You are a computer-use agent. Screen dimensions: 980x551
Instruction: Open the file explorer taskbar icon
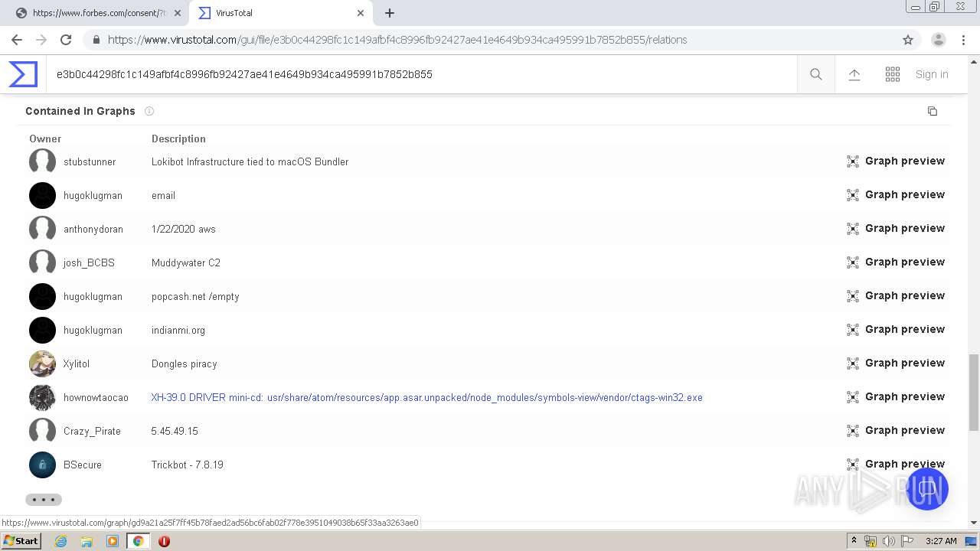pos(87,541)
